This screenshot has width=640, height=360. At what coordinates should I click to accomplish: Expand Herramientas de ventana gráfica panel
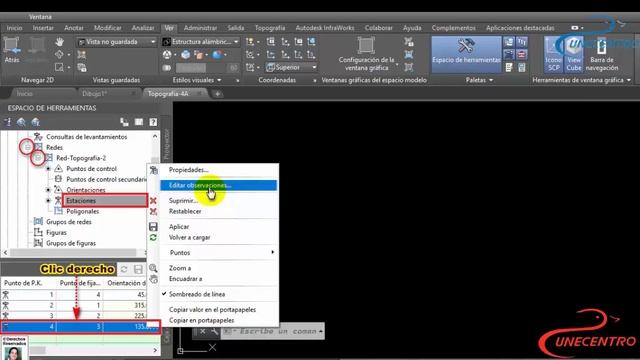[581, 80]
